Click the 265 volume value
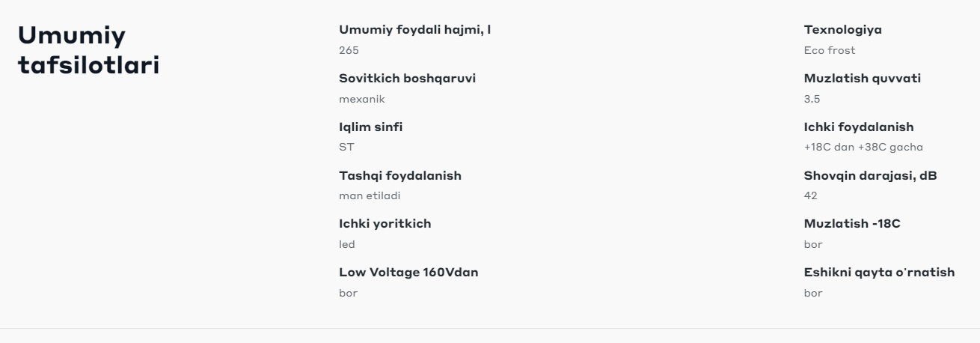The image size is (980, 343). [349, 51]
